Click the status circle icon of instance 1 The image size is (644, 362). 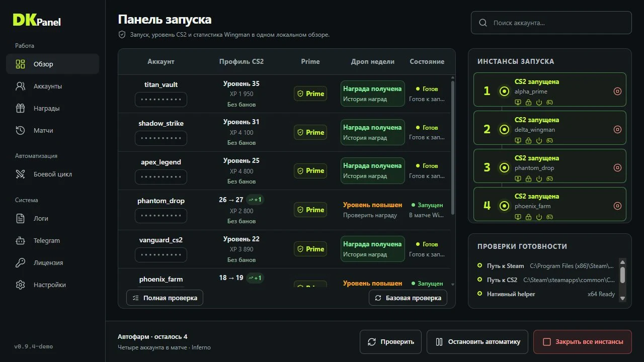(x=504, y=91)
